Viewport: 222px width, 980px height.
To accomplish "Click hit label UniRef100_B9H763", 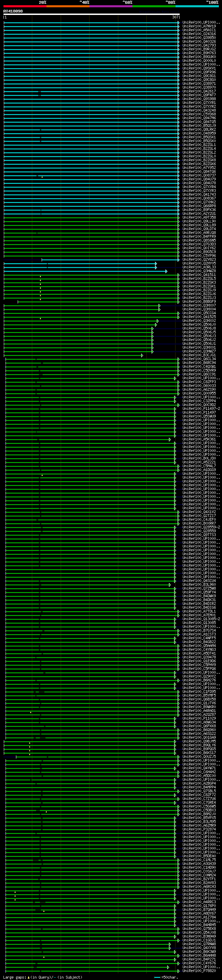I will pos(199,53).
